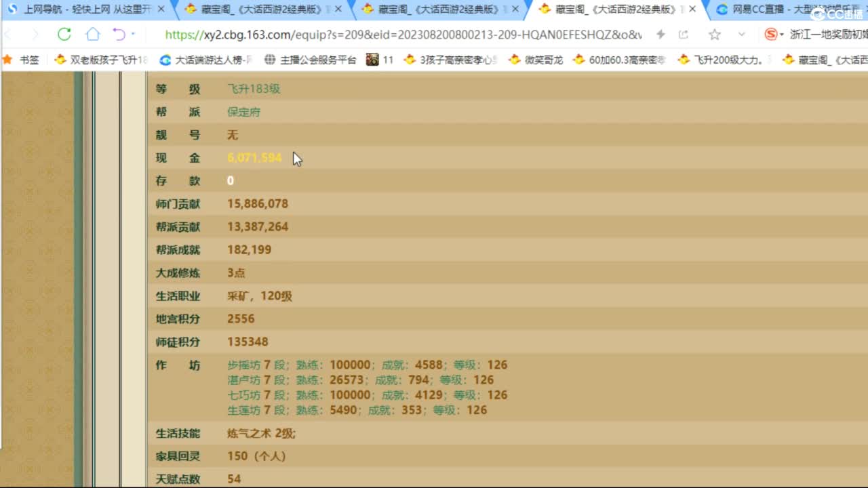Click the search box showing 浙江一地奖励初婚
The width and height of the screenshot is (868, 488).
827,35
